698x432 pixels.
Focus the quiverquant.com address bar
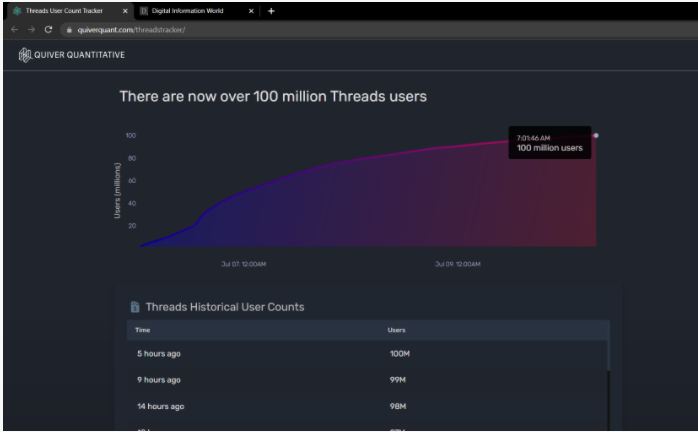[x=378, y=30]
